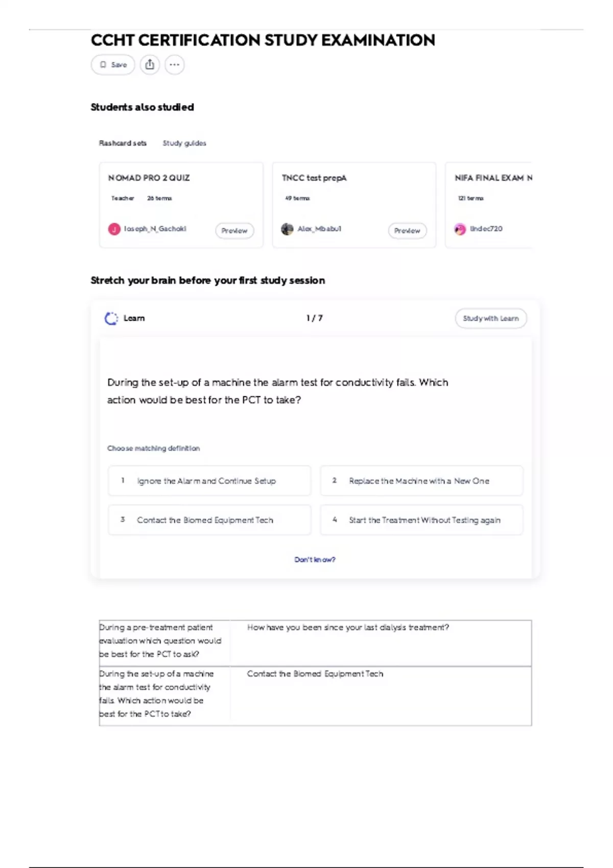Screen dimensions: 613x868
Task: Open the TNCC test prepA card title
Action: 314,178
